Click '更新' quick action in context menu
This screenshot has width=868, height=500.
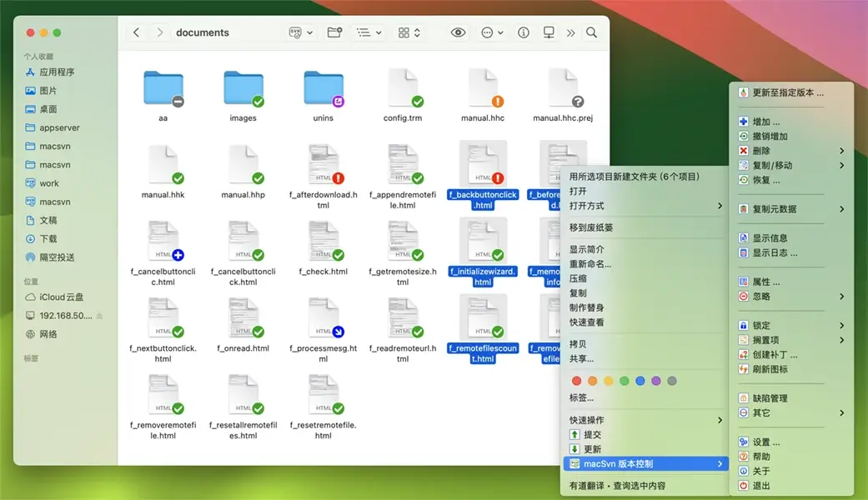pyautogui.click(x=592, y=449)
